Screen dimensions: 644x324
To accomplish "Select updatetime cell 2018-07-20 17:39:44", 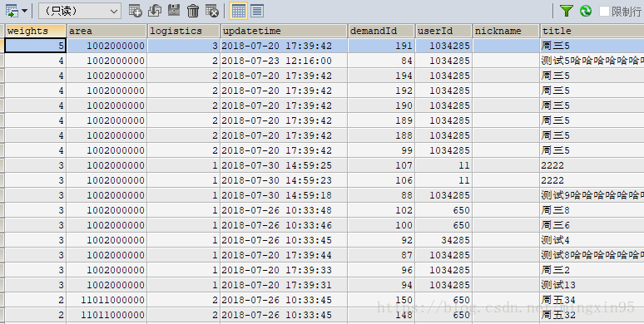I will click(284, 255).
